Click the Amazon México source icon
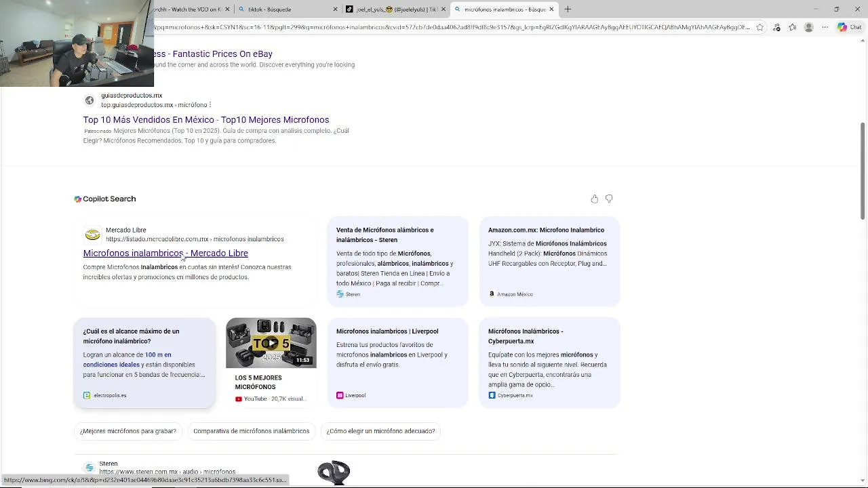The width and height of the screenshot is (868, 488). point(492,294)
